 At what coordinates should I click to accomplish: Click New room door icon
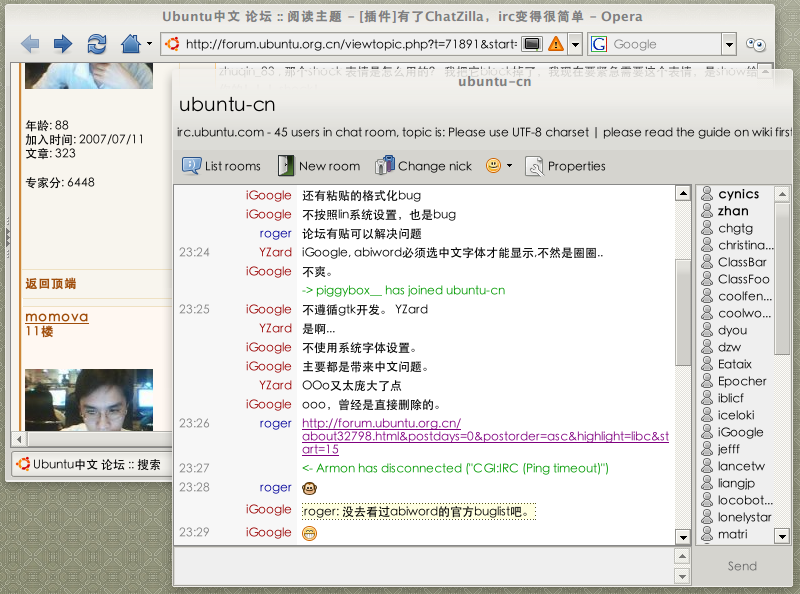[286, 166]
